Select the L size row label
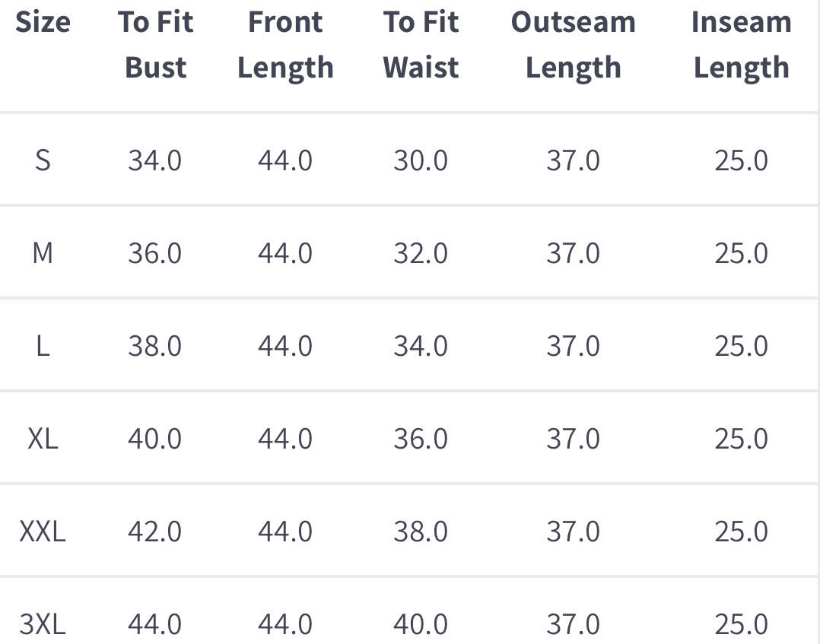Viewport: 820px width, 644px height. [43, 346]
